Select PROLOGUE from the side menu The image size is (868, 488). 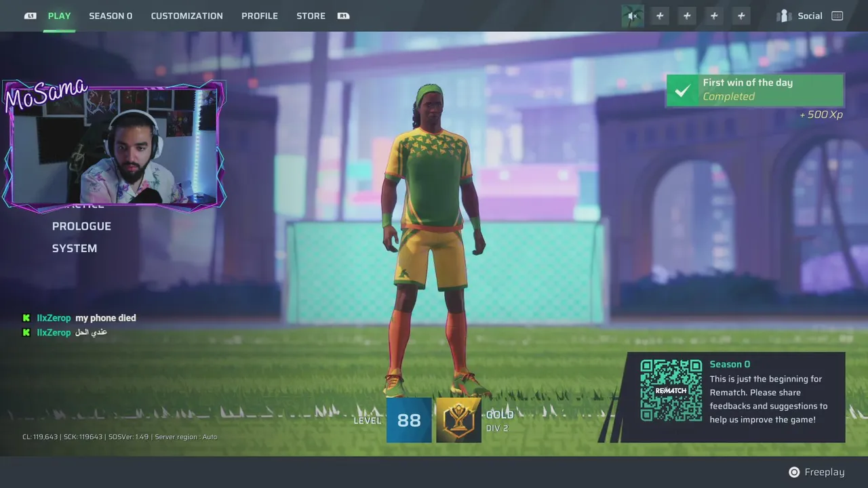tap(81, 226)
